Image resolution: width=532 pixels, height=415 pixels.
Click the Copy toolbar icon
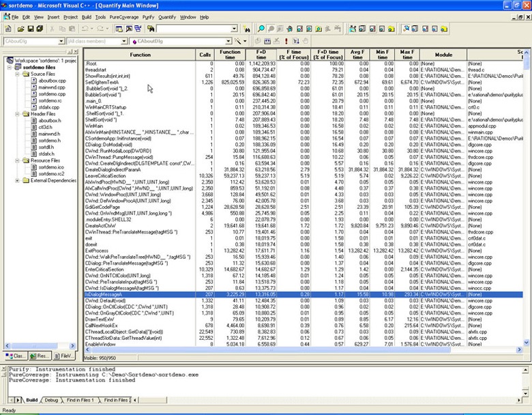coord(62,29)
